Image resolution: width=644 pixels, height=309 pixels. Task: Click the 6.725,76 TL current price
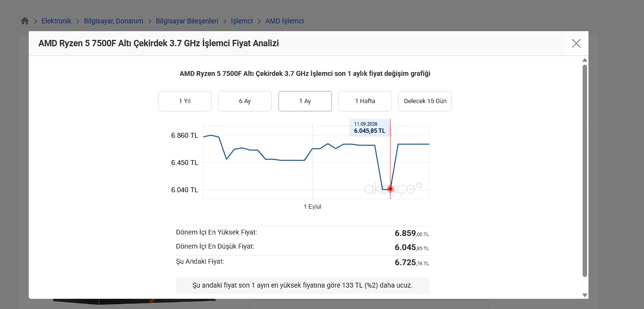[412, 263]
